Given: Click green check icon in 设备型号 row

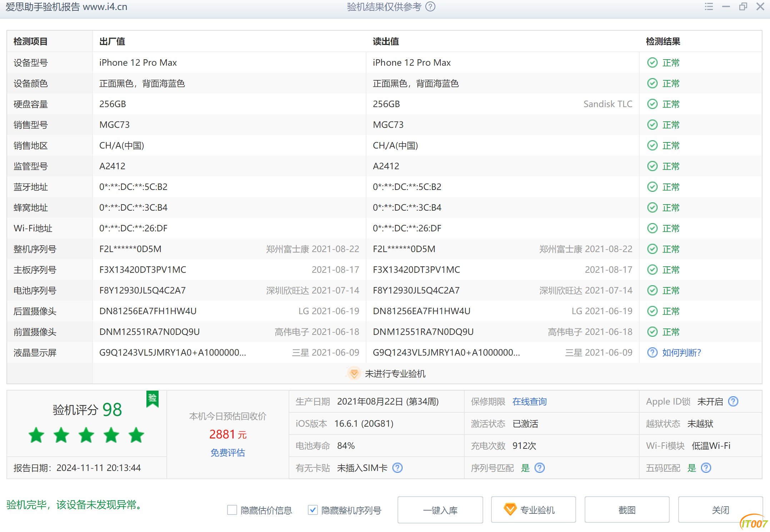Looking at the screenshot, I should point(652,63).
